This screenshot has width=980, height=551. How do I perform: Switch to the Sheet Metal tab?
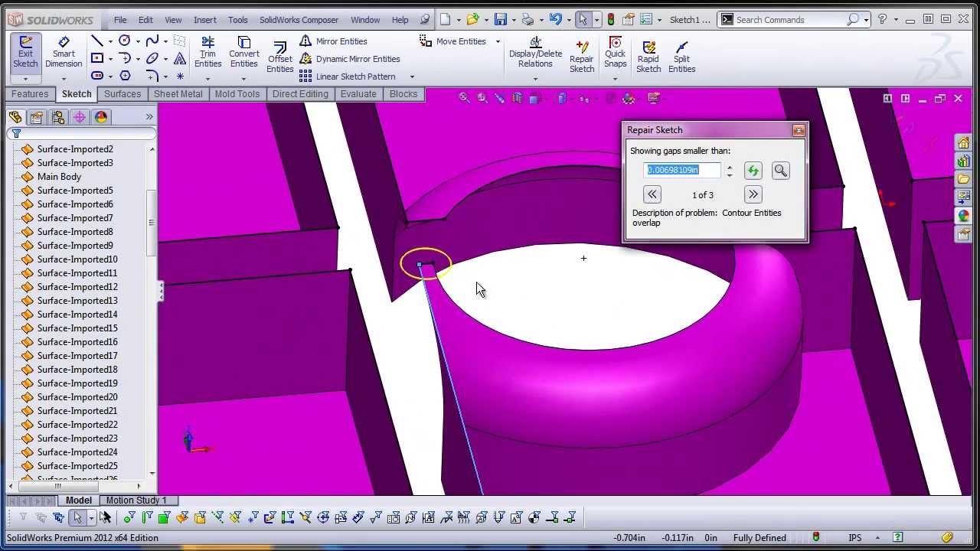[x=178, y=94]
